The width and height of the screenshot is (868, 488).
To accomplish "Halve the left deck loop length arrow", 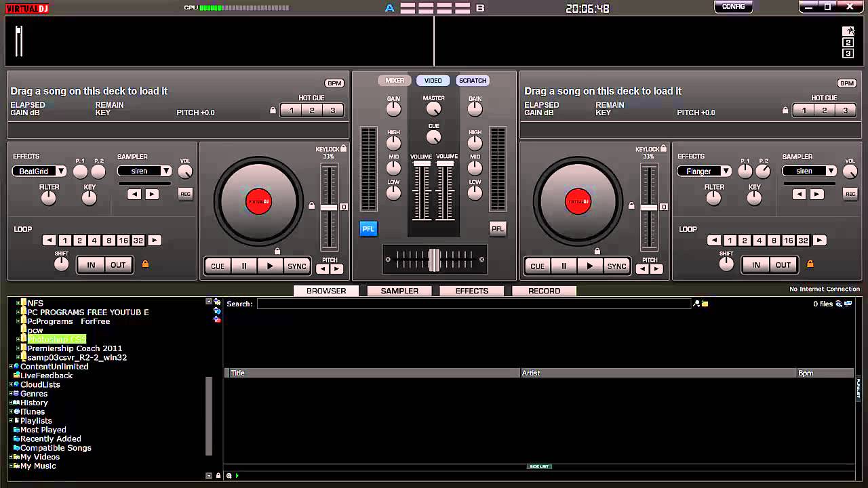I will [x=49, y=241].
